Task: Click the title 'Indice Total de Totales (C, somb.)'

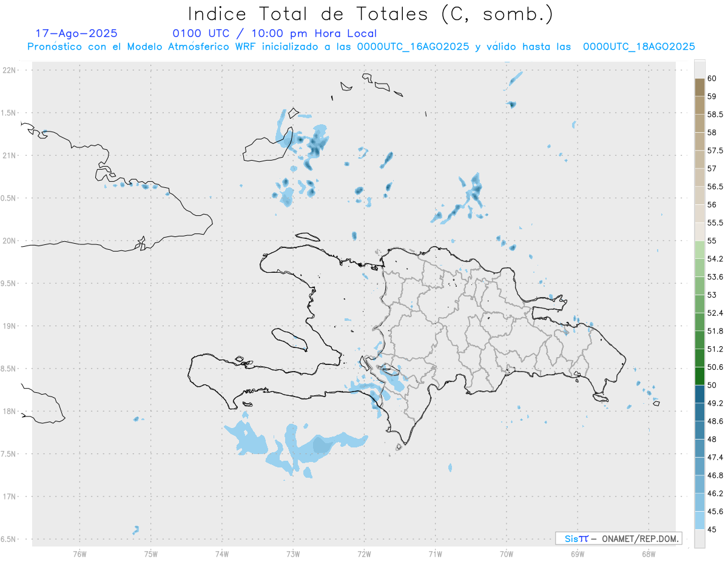Action: (x=370, y=13)
